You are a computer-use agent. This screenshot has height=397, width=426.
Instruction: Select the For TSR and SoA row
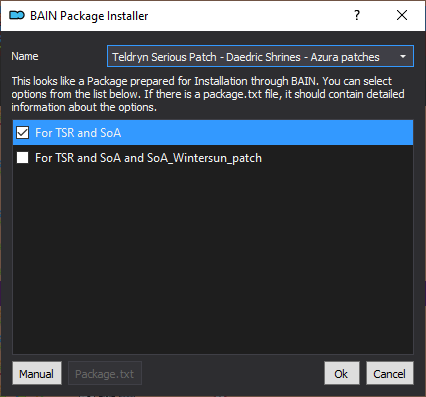click(213, 133)
